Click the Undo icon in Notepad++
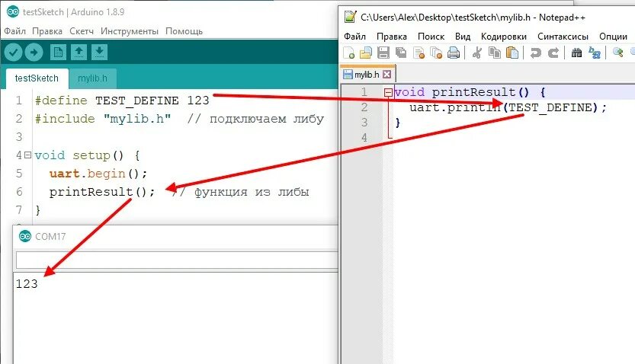The image size is (635, 364). (x=535, y=53)
